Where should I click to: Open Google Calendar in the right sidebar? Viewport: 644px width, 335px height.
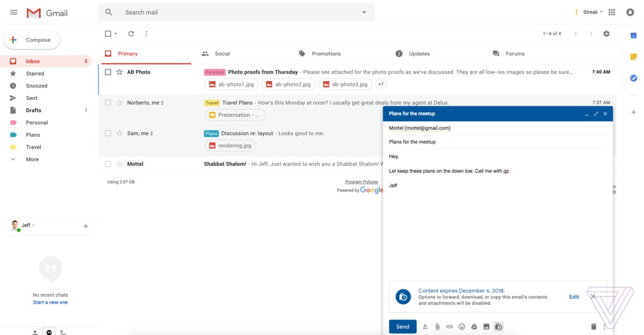[633, 35]
